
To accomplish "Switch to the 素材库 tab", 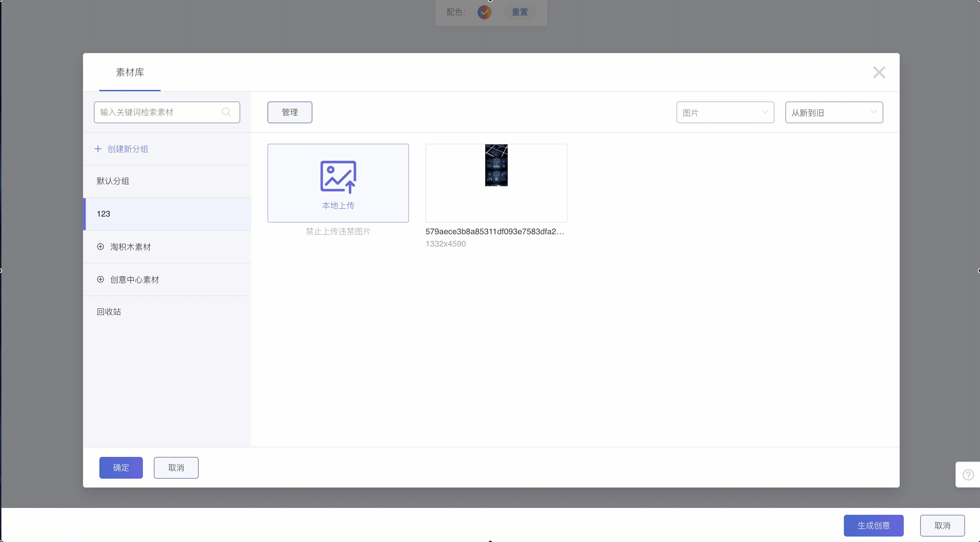I will pyautogui.click(x=130, y=72).
